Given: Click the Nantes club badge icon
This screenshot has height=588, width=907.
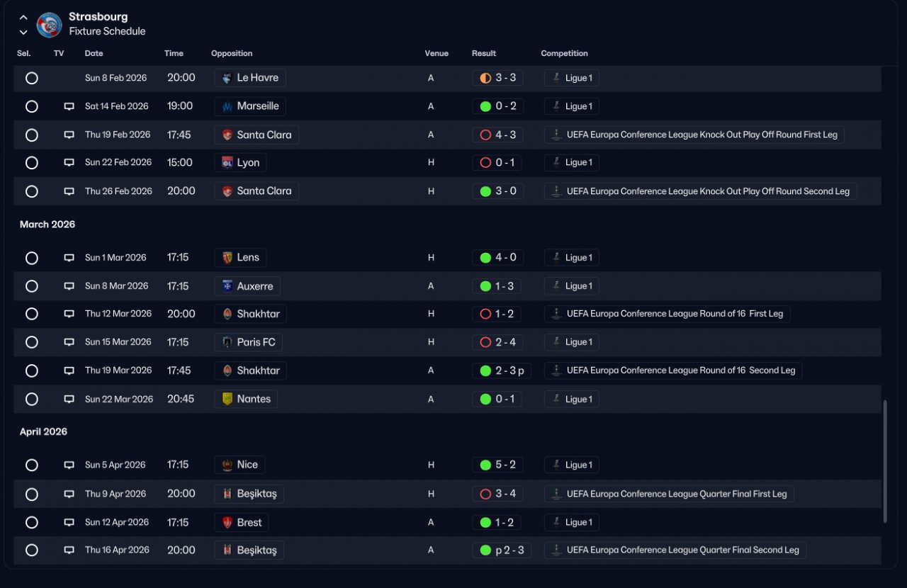Looking at the screenshot, I should coord(227,399).
